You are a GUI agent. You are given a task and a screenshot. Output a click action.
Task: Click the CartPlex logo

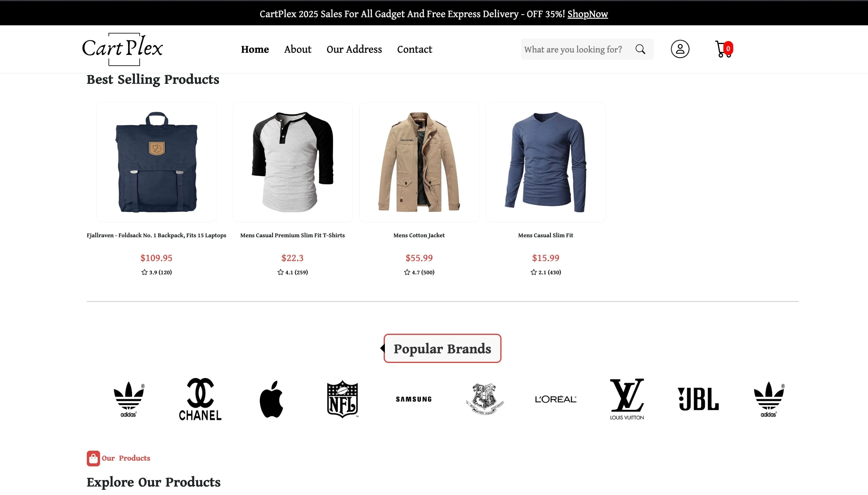122,49
